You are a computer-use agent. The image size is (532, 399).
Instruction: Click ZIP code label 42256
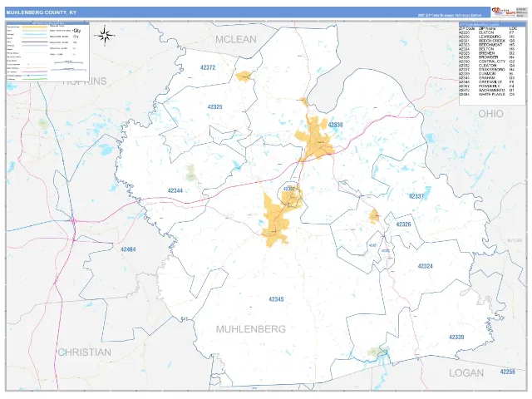pyautogui.click(x=508, y=372)
